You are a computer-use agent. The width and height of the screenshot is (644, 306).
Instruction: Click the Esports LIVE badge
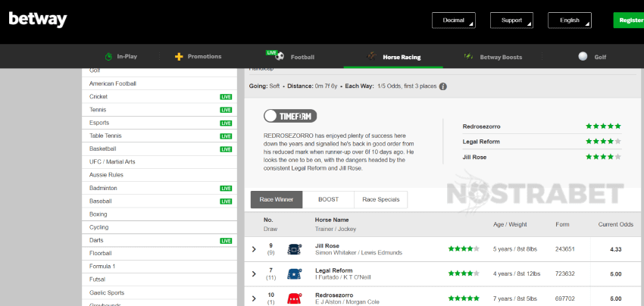(226, 123)
